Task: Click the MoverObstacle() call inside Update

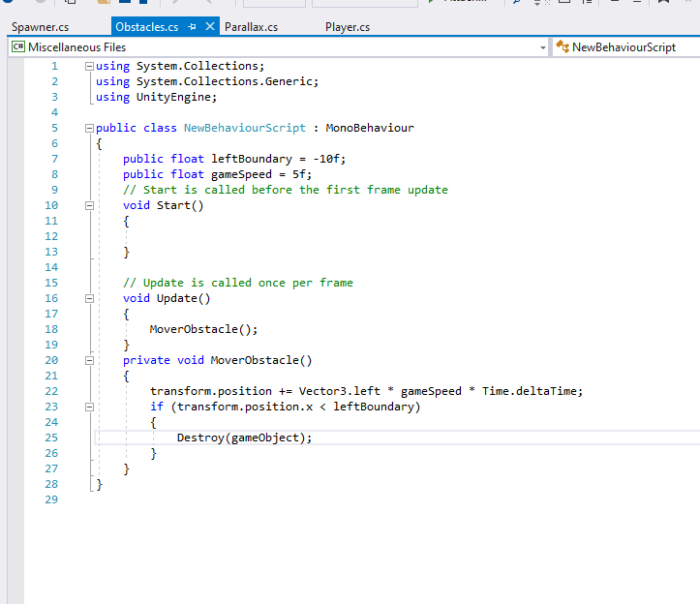Action: [203, 329]
